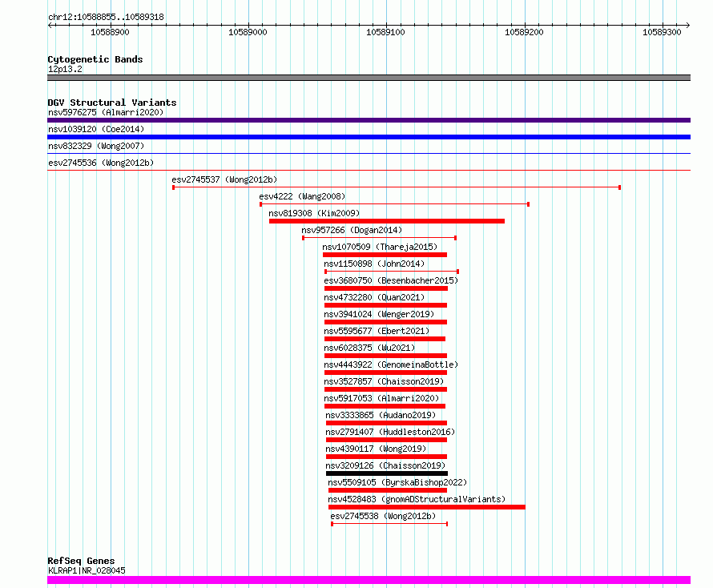713x588 pixels.
Task: Click the esv2745536 (Wong2012b) label
Action: pos(101,163)
